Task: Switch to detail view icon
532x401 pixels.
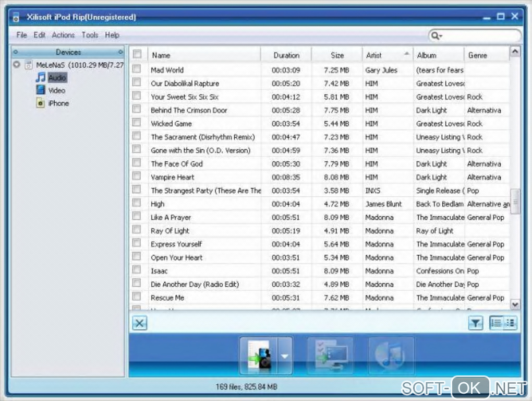Action: coord(510,323)
